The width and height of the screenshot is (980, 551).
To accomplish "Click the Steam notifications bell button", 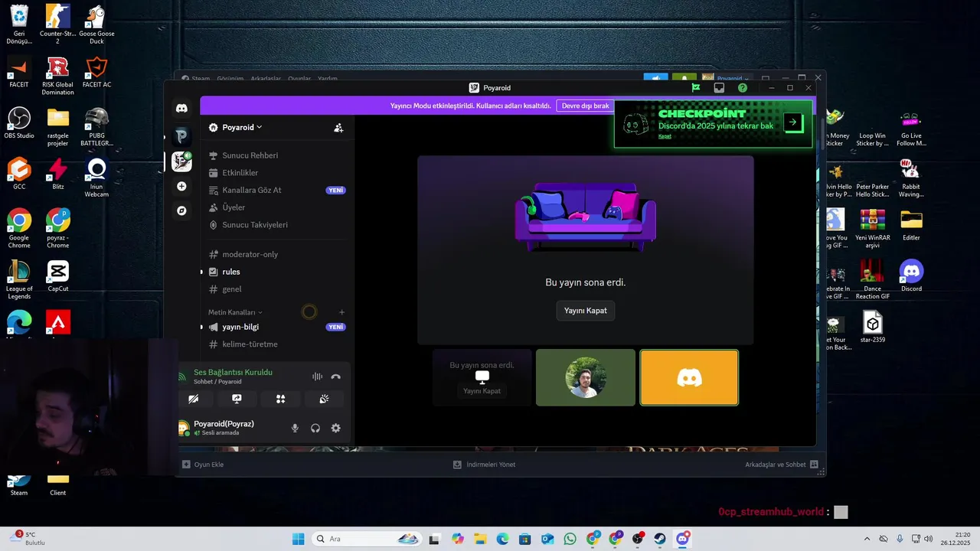I will pyautogui.click(x=684, y=78).
